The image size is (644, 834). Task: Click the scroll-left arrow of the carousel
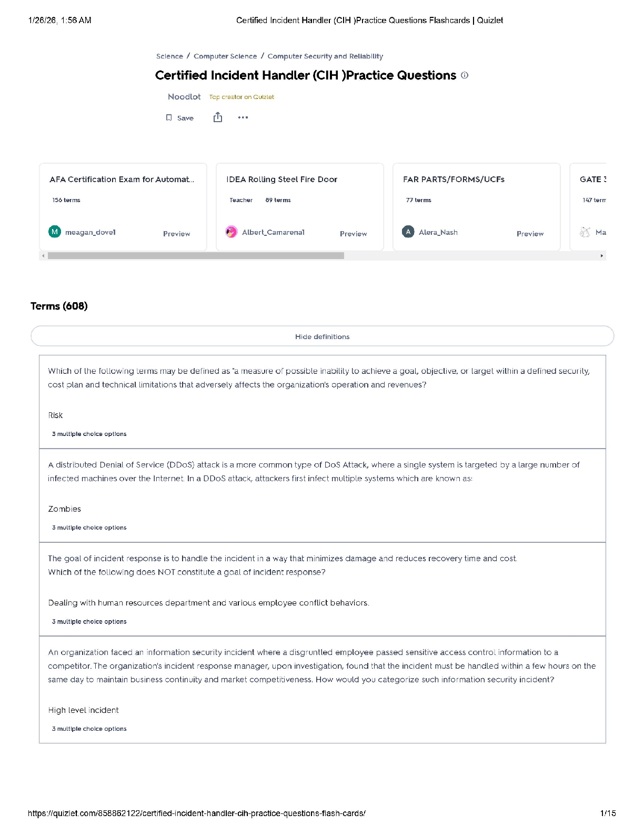(x=43, y=256)
